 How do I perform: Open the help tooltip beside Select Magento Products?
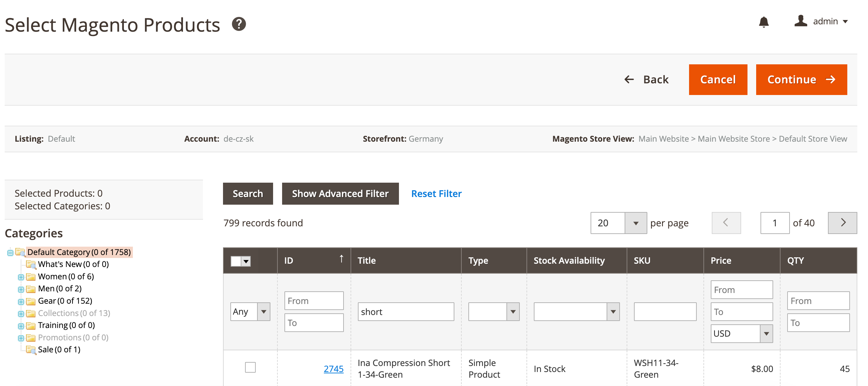pyautogui.click(x=239, y=24)
